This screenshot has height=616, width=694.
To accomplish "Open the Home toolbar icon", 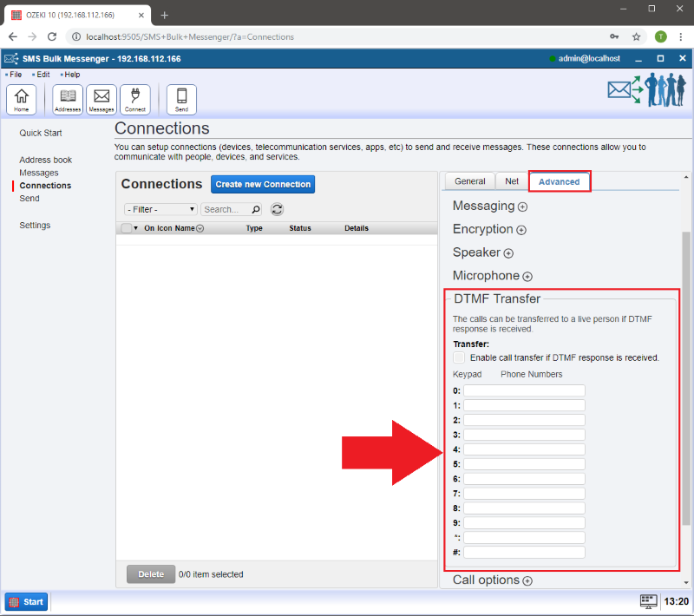I will point(21,99).
